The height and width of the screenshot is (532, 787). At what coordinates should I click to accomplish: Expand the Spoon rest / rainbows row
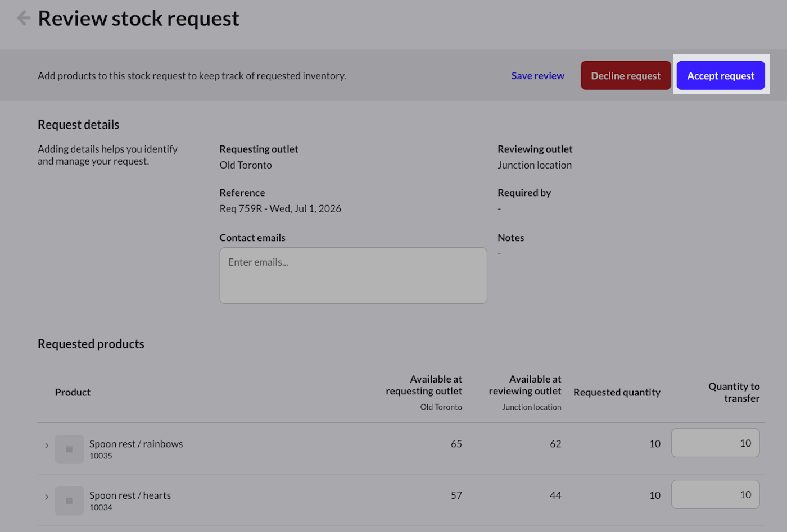click(x=47, y=445)
